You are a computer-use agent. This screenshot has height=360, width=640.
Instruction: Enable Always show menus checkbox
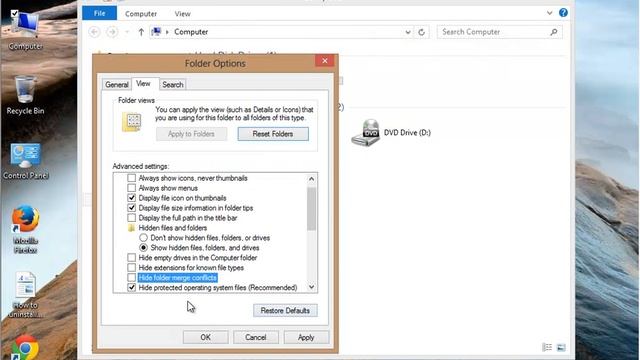131,188
